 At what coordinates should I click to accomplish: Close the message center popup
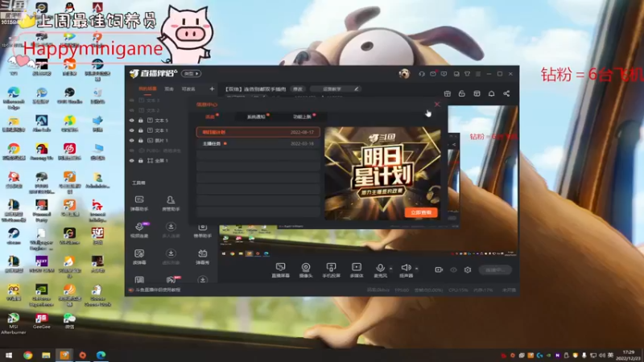click(437, 105)
